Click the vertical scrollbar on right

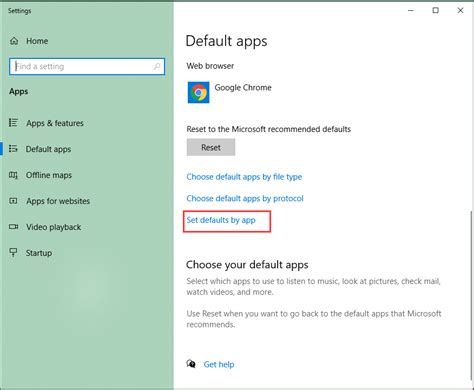coord(471,295)
